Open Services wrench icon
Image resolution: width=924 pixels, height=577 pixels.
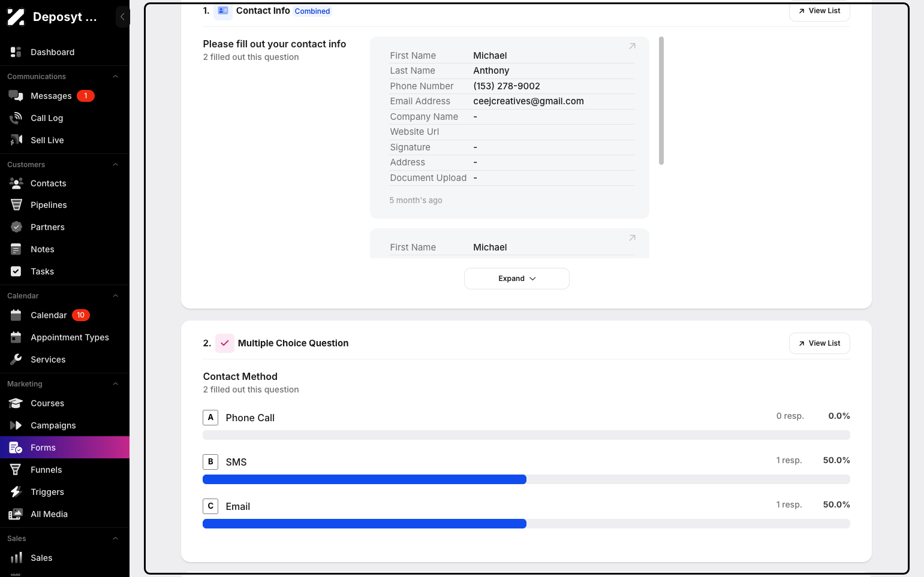[16, 360]
